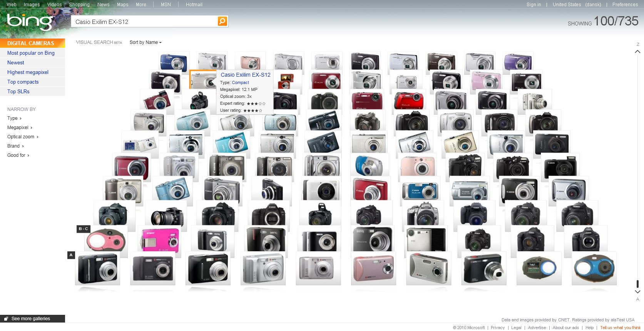Open the Advertise footer link
This screenshot has width=644, height=331.
click(537, 328)
